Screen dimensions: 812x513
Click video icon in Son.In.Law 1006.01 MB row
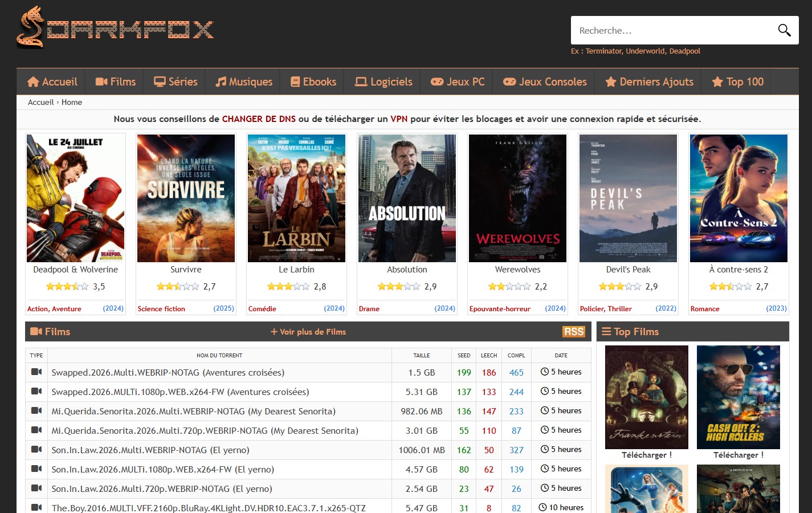pos(36,449)
